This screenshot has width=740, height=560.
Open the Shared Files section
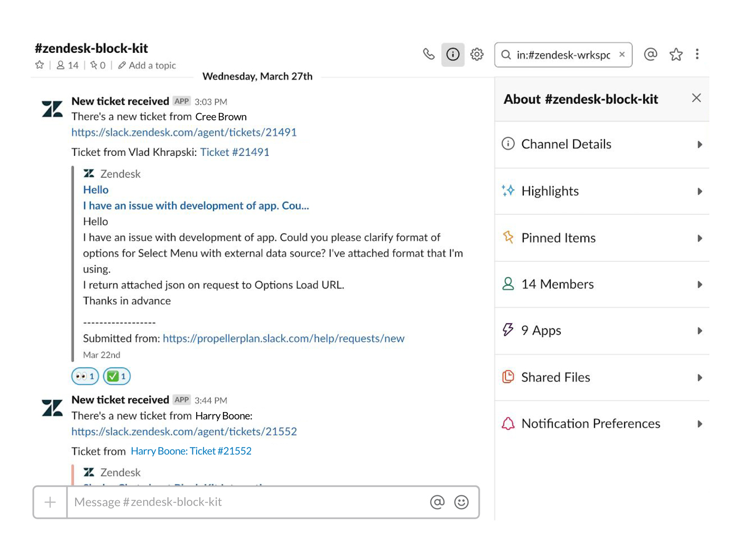click(x=602, y=378)
